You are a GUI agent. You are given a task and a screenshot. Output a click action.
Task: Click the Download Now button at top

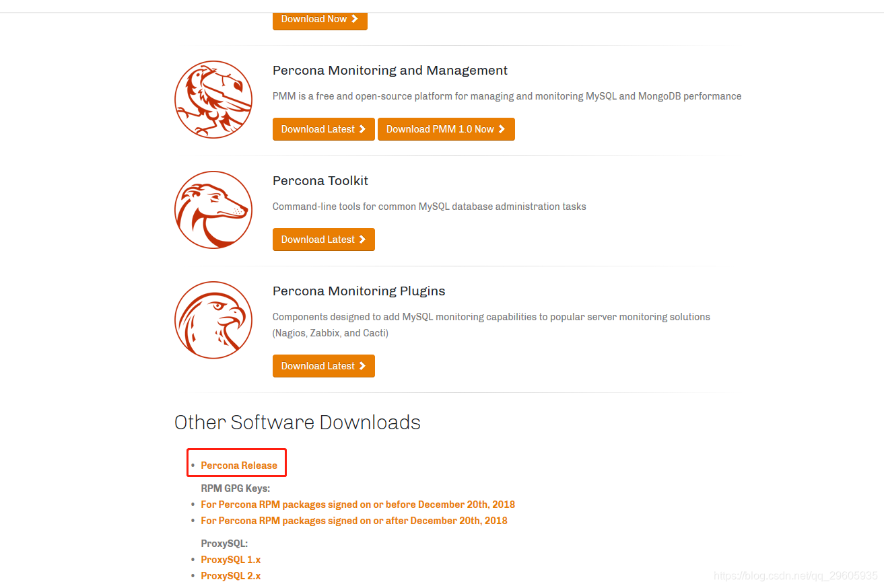point(320,20)
